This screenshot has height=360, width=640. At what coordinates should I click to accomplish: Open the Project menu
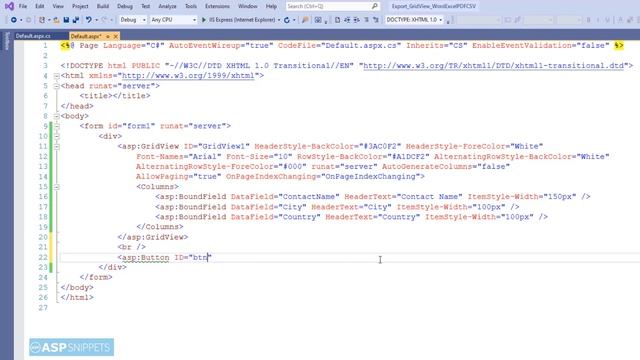[x=80, y=6]
